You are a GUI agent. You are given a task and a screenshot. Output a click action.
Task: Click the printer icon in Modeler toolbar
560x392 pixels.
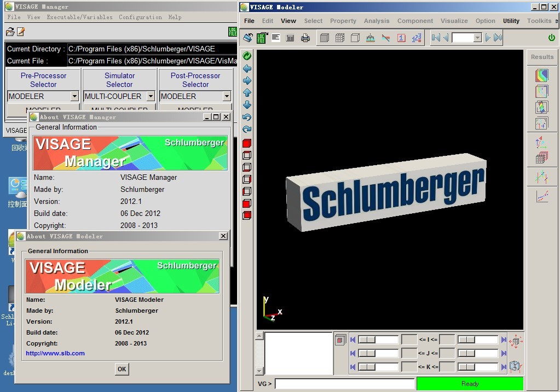coord(305,38)
